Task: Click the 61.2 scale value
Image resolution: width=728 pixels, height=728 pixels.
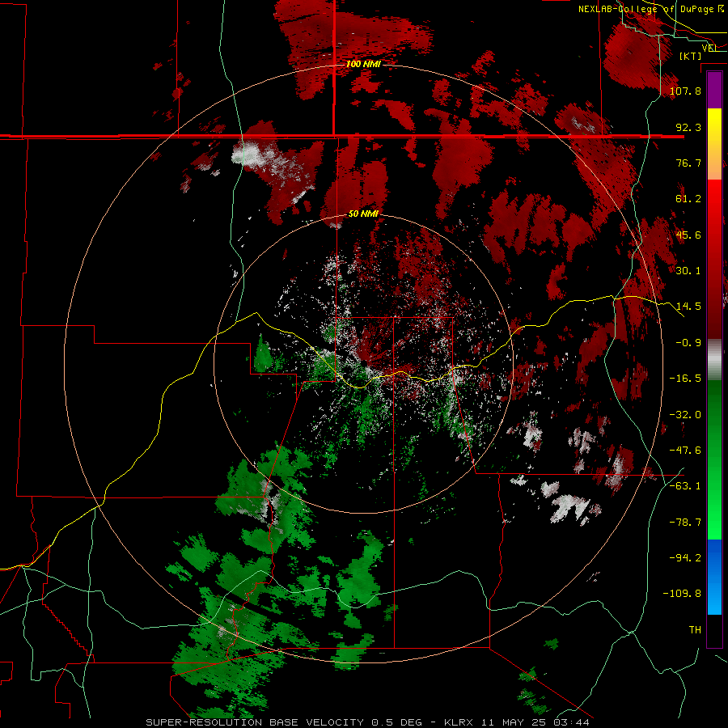Action: (688, 199)
